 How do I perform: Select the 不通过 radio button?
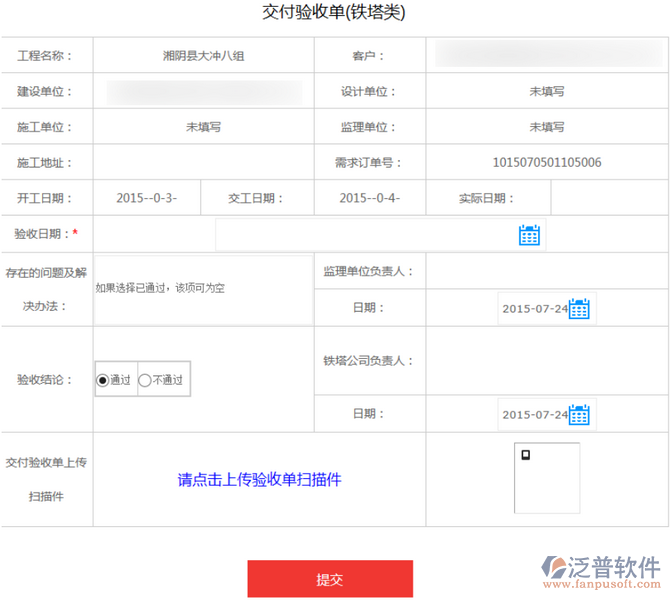coord(146,380)
